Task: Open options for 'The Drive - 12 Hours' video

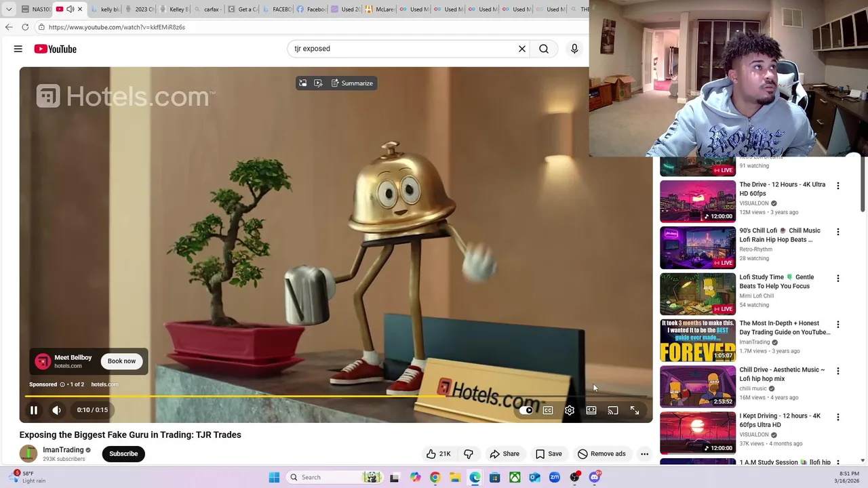Action: [837, 186]
